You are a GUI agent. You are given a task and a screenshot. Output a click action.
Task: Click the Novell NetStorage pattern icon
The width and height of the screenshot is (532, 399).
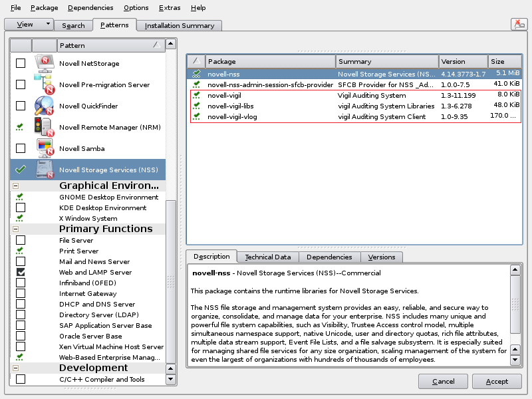pyautogui.click(x=45, y=63)
